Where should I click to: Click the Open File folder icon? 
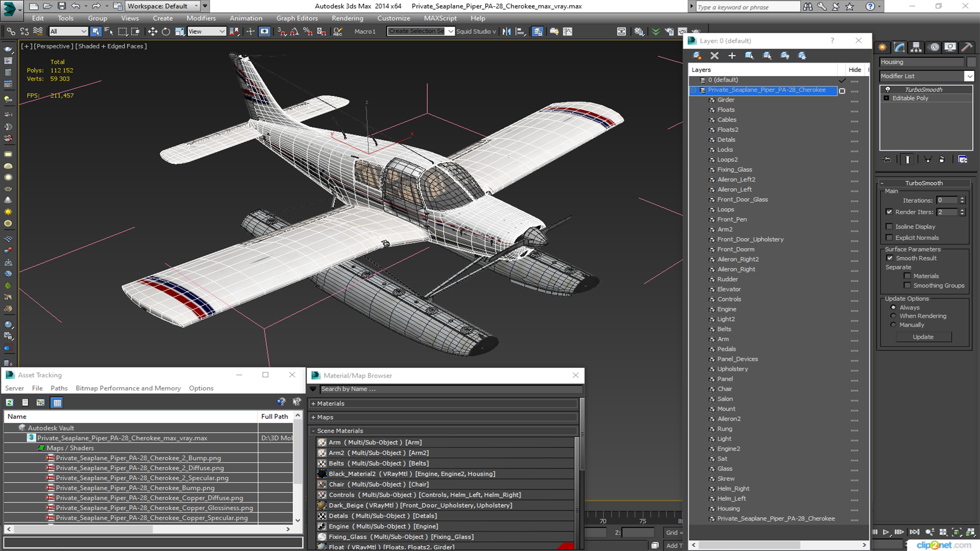(x=47, y=6)
